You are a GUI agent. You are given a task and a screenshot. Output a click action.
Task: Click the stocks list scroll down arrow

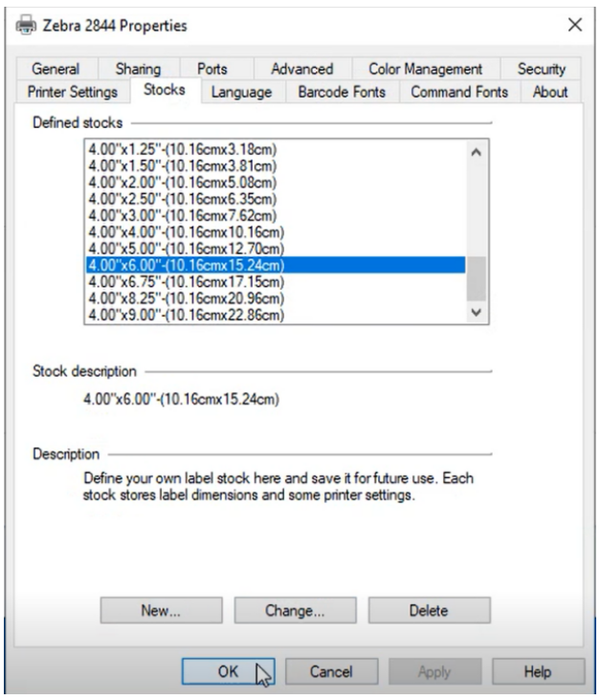(x=477, y=312)
